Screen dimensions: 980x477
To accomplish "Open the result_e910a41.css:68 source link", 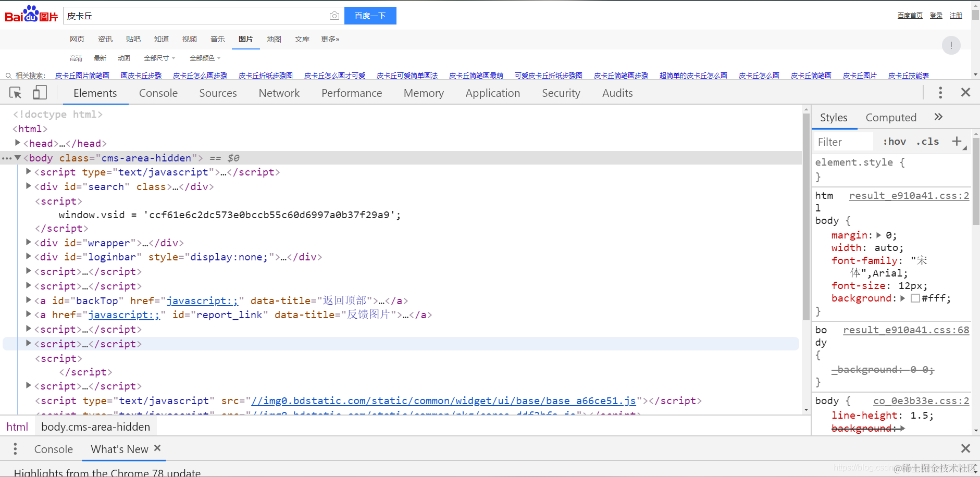I will pyautogui.click(x=906, y=330).
